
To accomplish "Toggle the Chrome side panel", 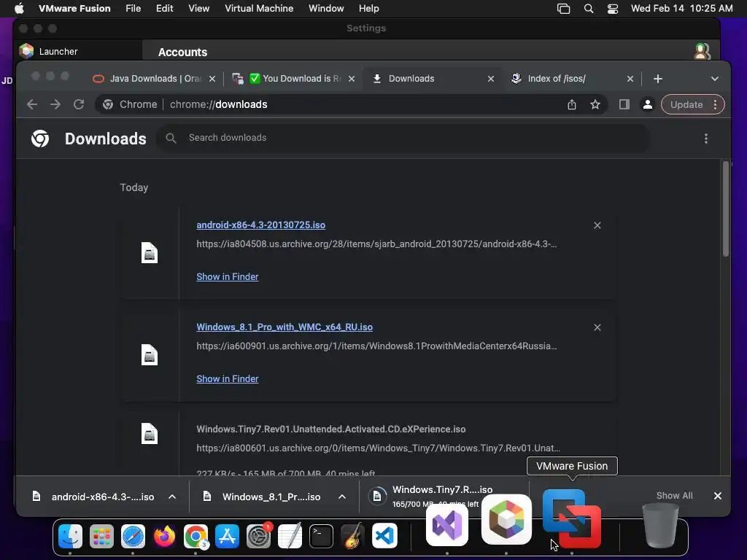I will (x=624, y=104).
